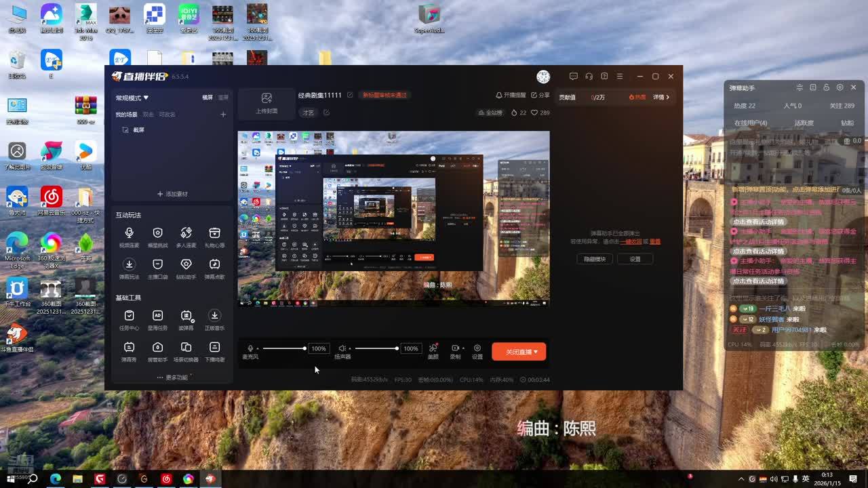Select the 在线用户(4) tab

point(751,123)
